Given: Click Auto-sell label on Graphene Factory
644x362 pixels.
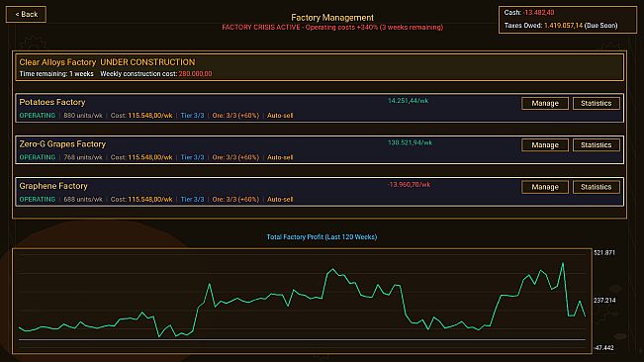Looking at the screenshot, I should pos(280,199).
